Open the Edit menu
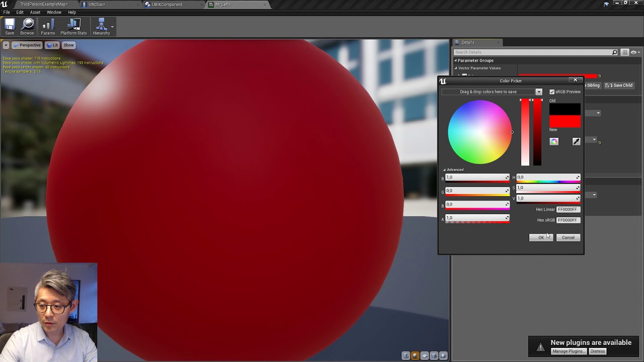644x362 pixels. [x=20, y=12]
